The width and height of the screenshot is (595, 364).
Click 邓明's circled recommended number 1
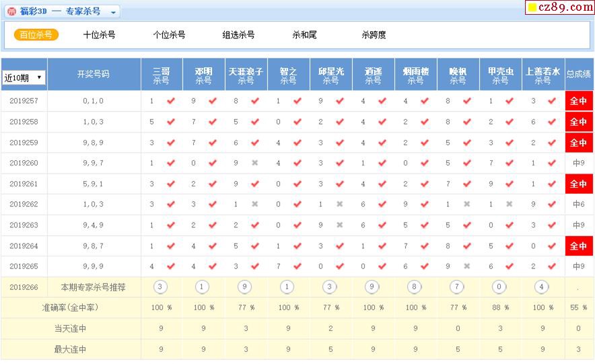[x=202, y=287]
